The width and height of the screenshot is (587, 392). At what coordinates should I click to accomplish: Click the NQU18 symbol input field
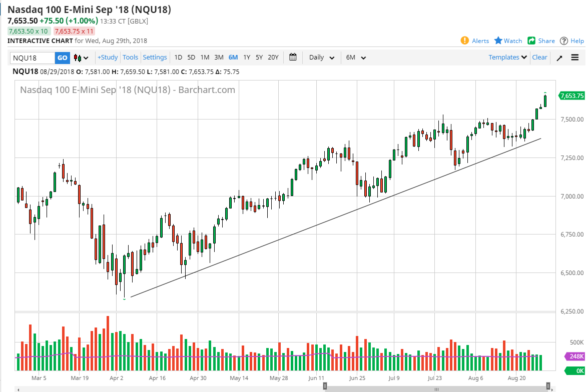click(32, 57)
